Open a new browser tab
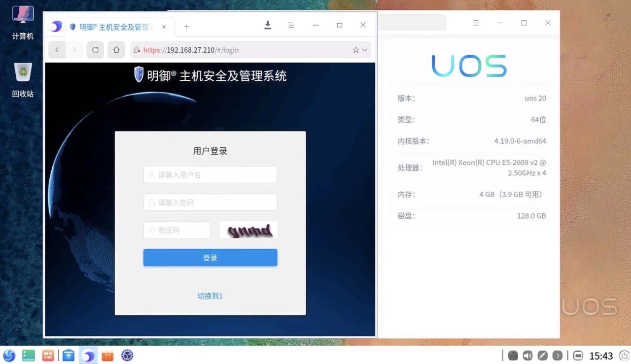 (x=186, y=27)
